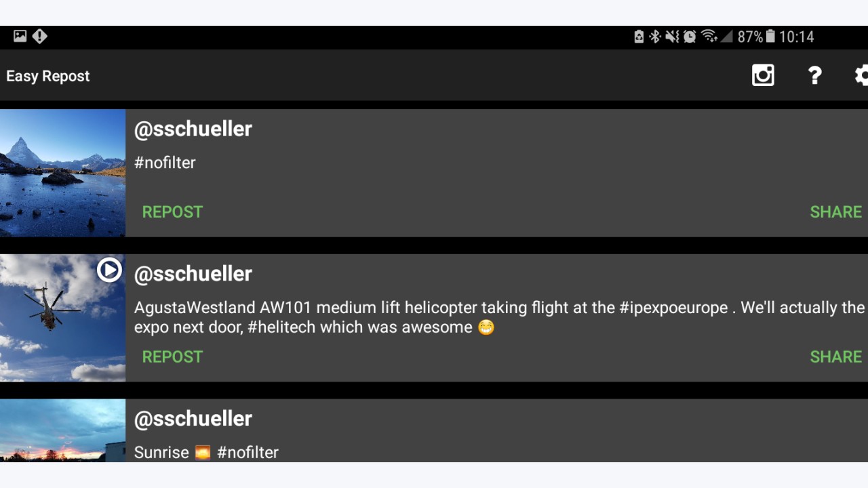Viewport: 868px width, 488px height.
Task: Open @sschueller username on first post
Action: 193,129
